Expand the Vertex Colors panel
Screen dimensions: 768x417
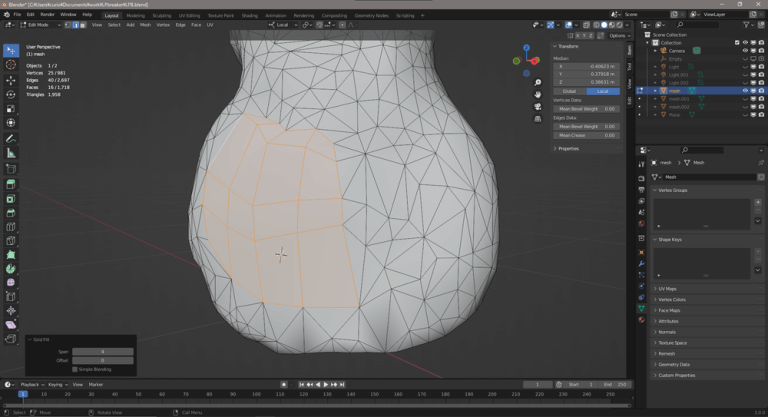click(x=672, y=299)
